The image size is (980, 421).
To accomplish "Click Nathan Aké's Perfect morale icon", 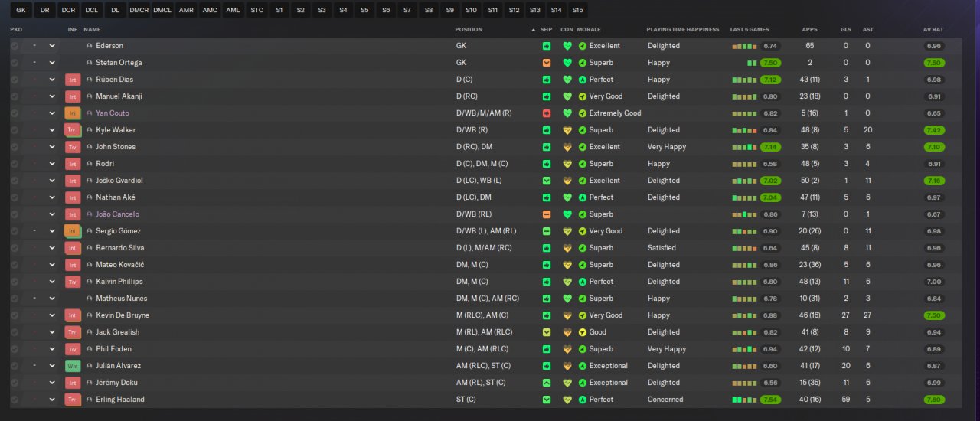I will [x=583, y=197].
